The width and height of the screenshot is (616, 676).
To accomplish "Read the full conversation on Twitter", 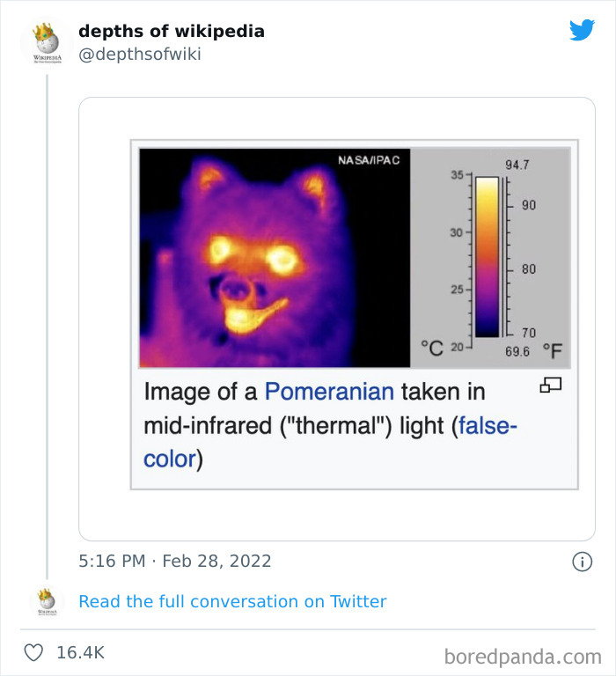I will point(232,601).
